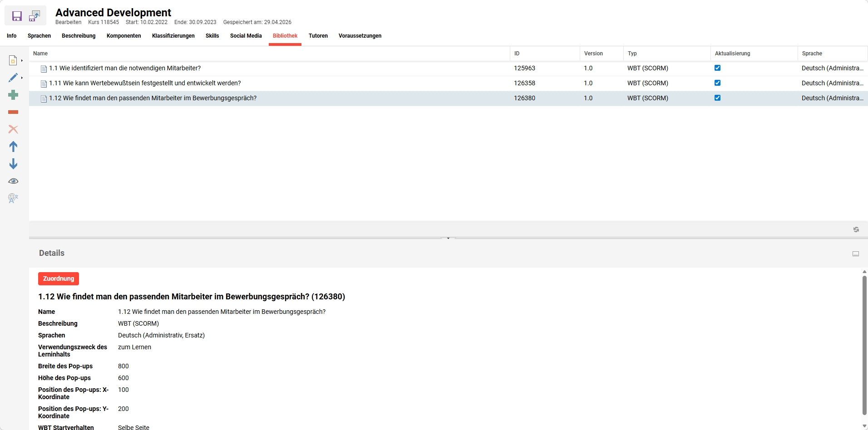Click the 'Advanced Development' title
Image resolution: width=868 pixels, height=430 pixels.
point(113,12)
